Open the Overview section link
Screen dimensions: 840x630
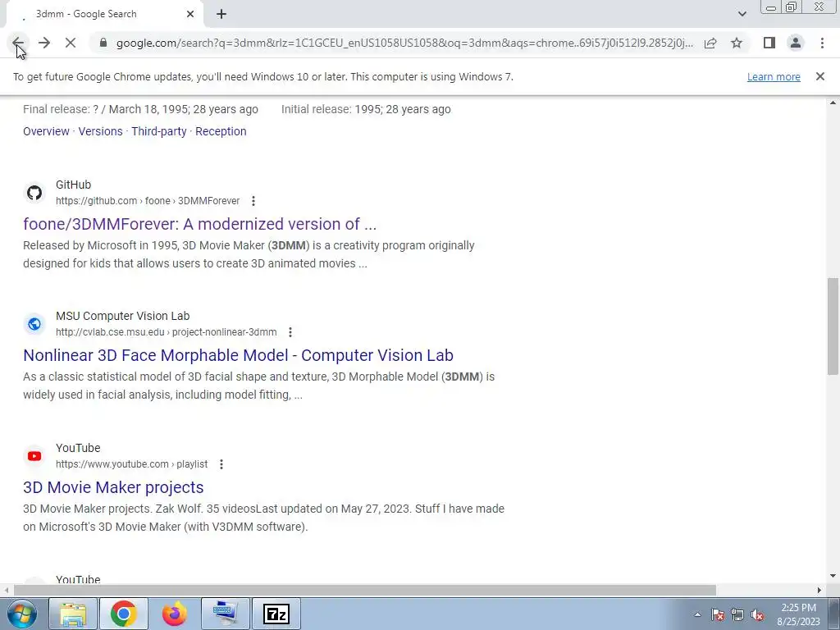pos(46,131)
